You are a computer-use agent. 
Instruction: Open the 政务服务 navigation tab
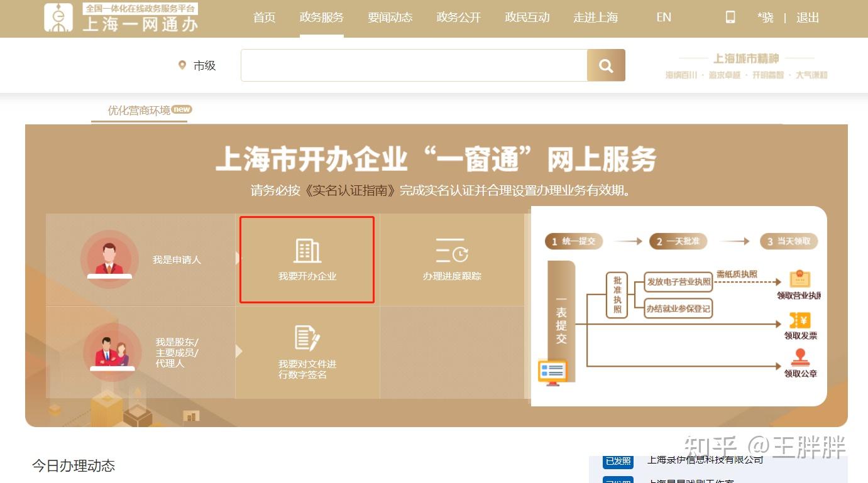point(322,18)
